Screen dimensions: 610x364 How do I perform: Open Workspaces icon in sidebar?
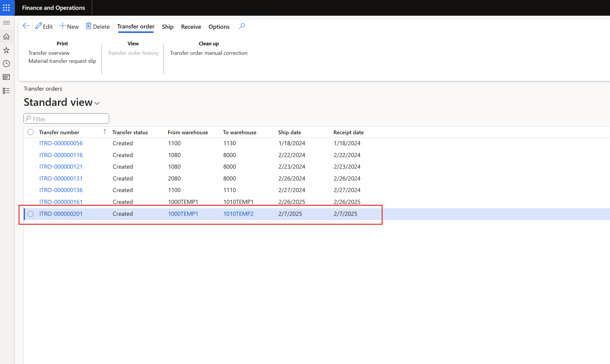pyautogui.click(x=6, y=77)
